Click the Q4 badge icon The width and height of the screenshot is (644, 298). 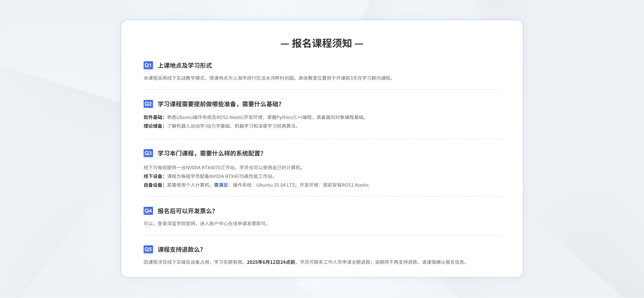[x=148, y=211]
